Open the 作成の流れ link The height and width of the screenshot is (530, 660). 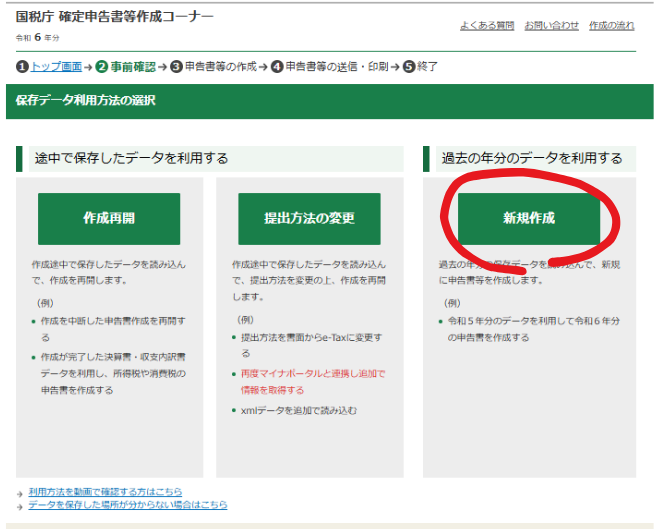[611, 25]
